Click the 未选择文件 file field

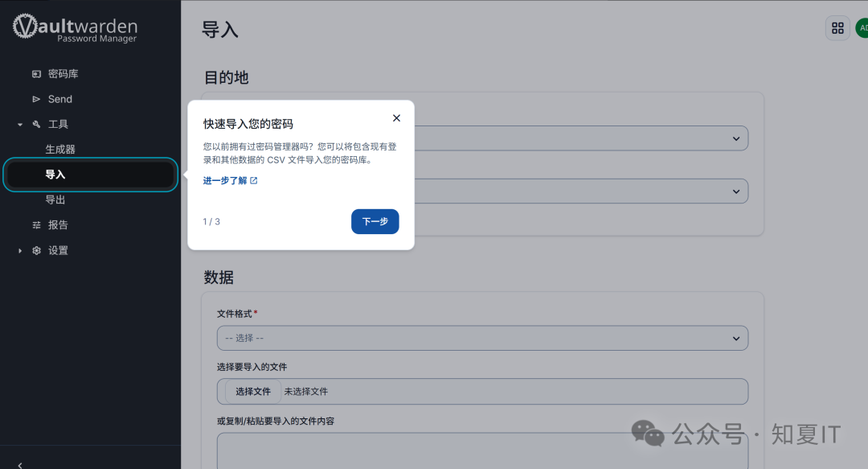[482, 392]
